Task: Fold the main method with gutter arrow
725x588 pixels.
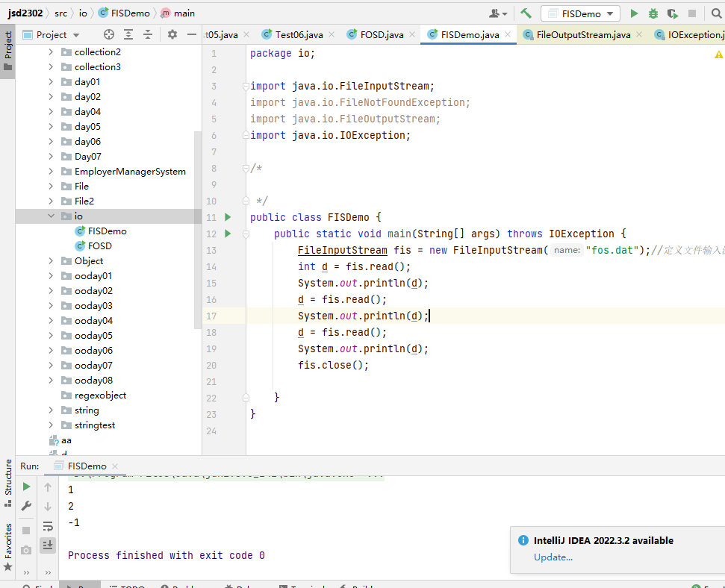Action: [x=246, y=234]
